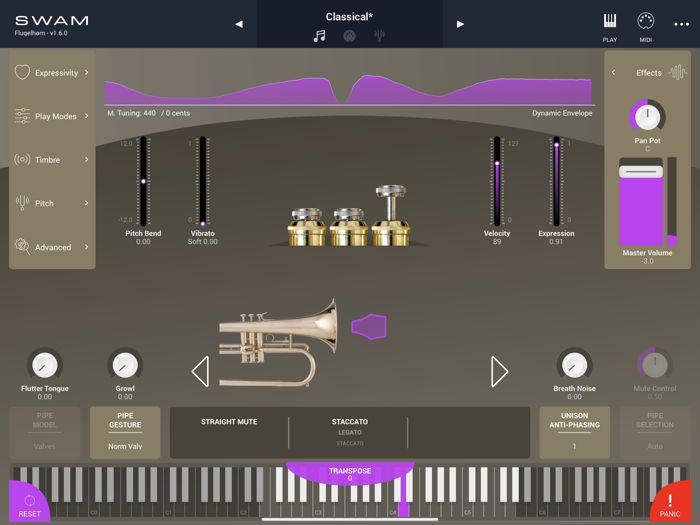Open the Play Modes menu label
Image resolution: width=700 pixels, height=525 pixels.
click(x=56, y=116)
